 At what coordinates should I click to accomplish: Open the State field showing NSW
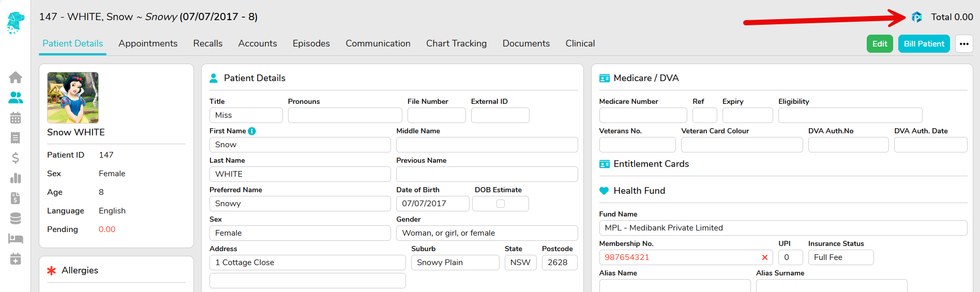[520, 263]
